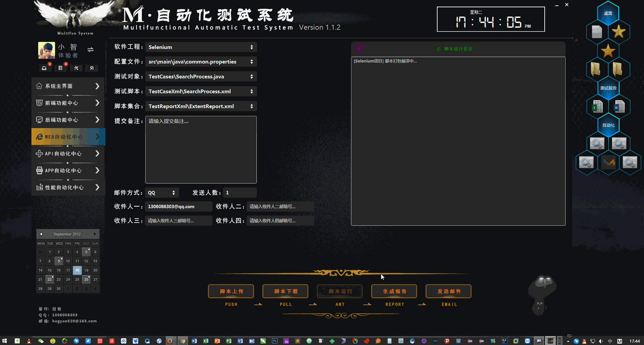The width and height of the screenshot is (644, 345).
Task: Click the 生成报告 REPORT button
Action: tap(394, 291)
